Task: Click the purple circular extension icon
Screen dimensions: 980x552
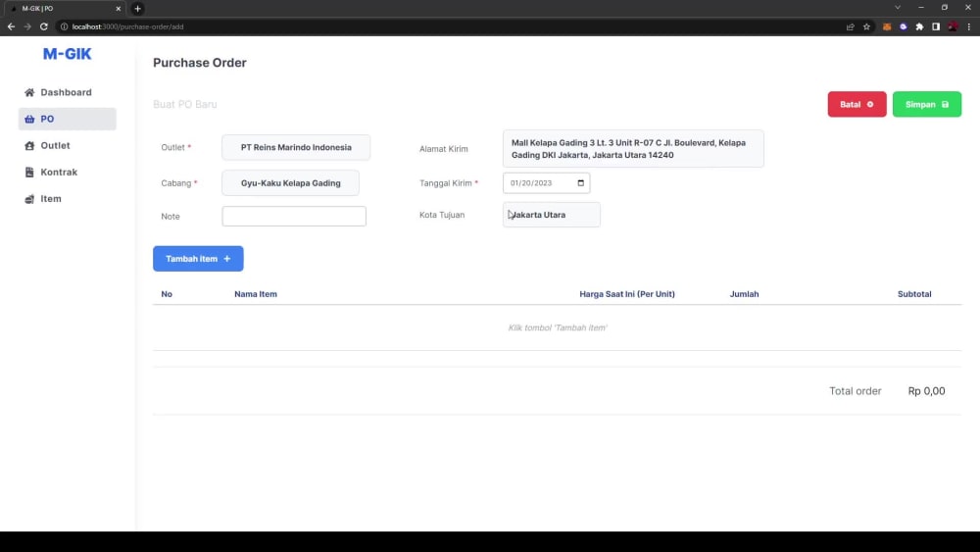Action: tap(904, 26)
